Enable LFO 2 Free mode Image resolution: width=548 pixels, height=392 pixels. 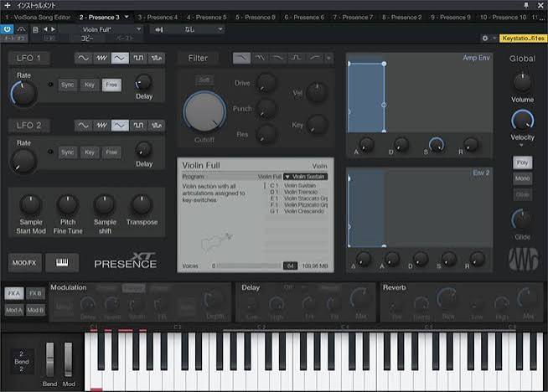click(x=111, y=152)
